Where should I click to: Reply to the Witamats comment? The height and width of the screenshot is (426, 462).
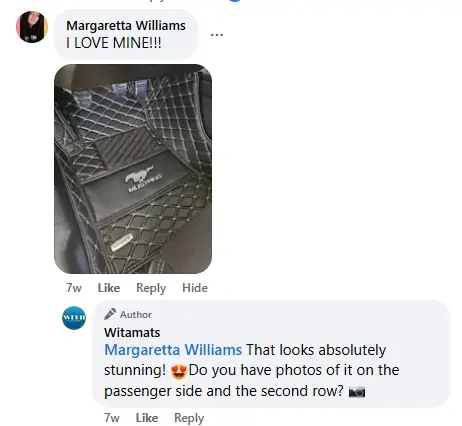pyautogui.click(x=189, y=418)
